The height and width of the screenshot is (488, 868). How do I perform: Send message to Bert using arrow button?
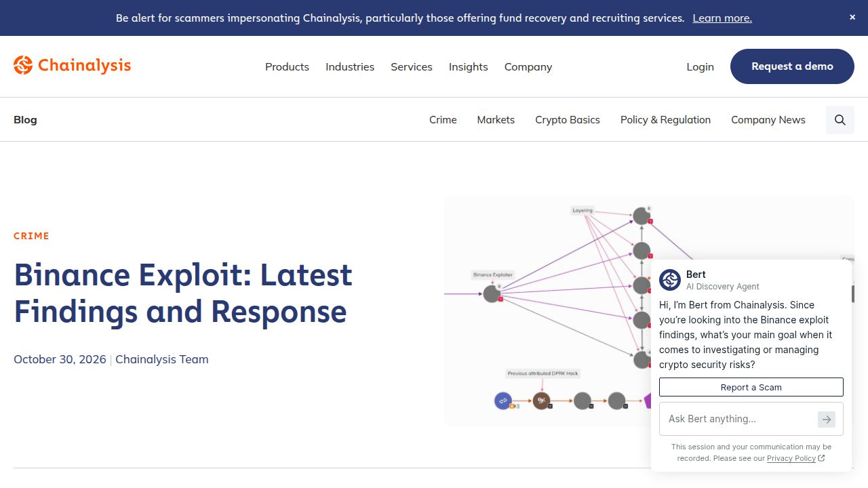pyautogui.click(x=827, y=420)
